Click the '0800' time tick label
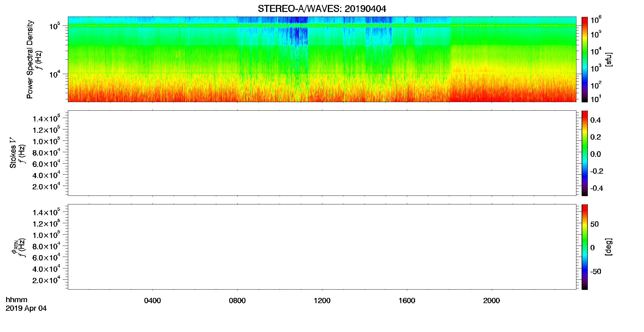Image resolution: width=644 pixels, height=332 pixels. coord(237,301)
